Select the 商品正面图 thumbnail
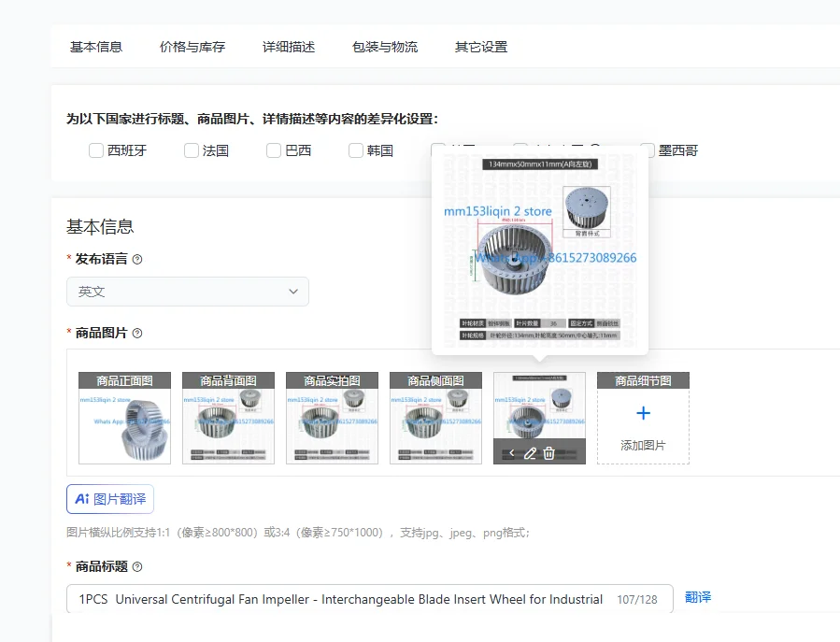This screenshot has height=642, width=840. (x=125, y=418)
